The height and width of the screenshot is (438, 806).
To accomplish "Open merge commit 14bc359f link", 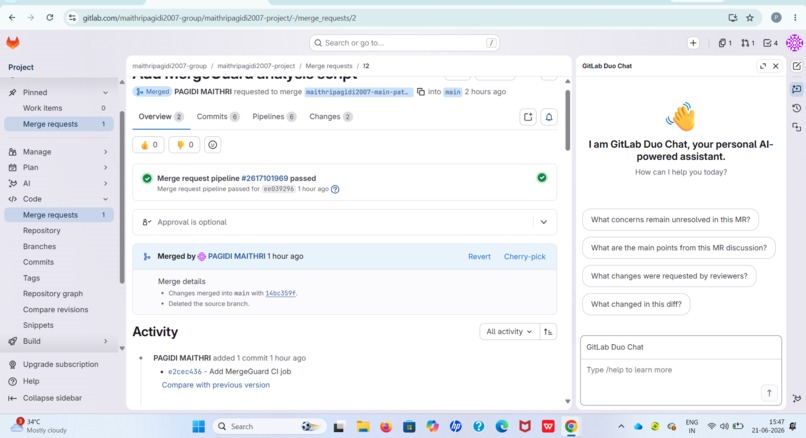I will (280, 293).
